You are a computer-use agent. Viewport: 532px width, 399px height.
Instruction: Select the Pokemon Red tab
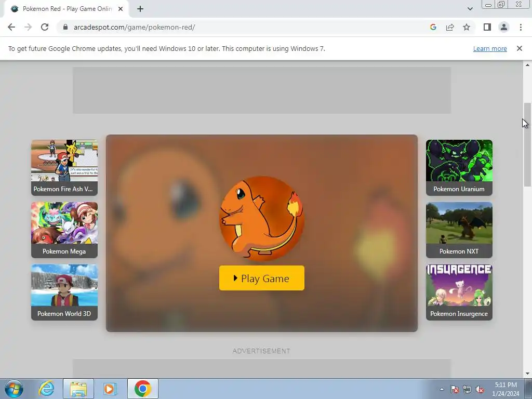pos(66,9)
